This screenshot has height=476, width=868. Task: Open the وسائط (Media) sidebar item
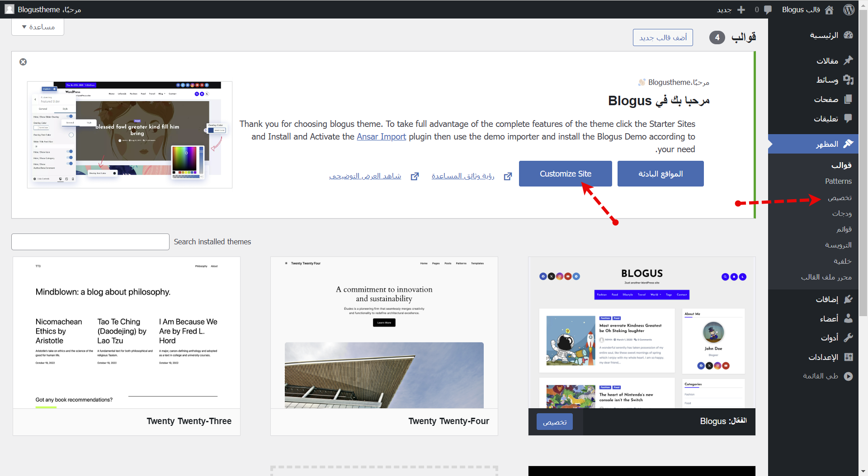click(x=834, y=80)
